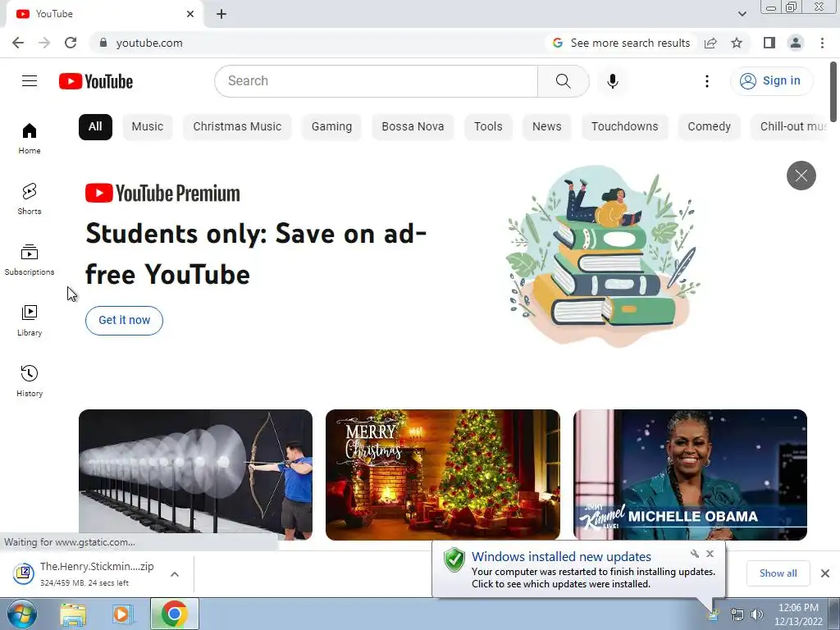Screen dimensions: 840x630
Task: Open Library in the sidebar
Action: point(30,321)
